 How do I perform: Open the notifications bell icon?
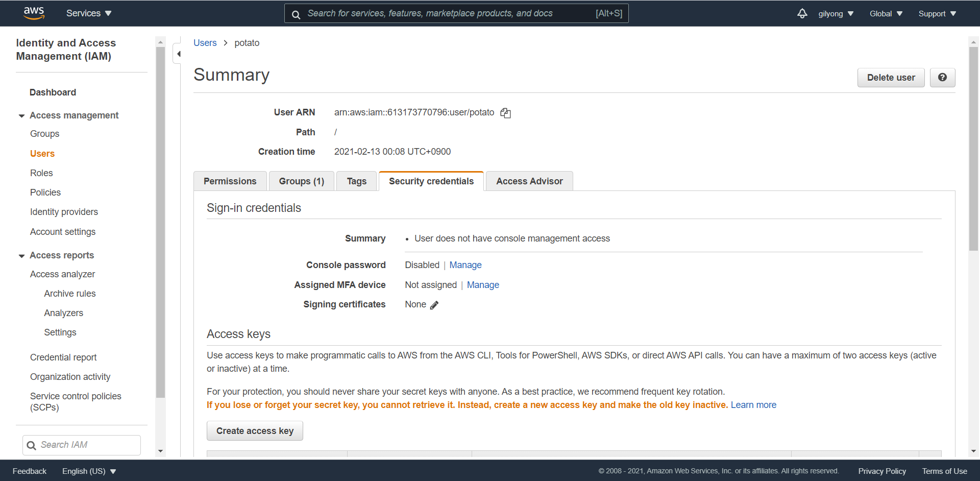coord(802,13)
